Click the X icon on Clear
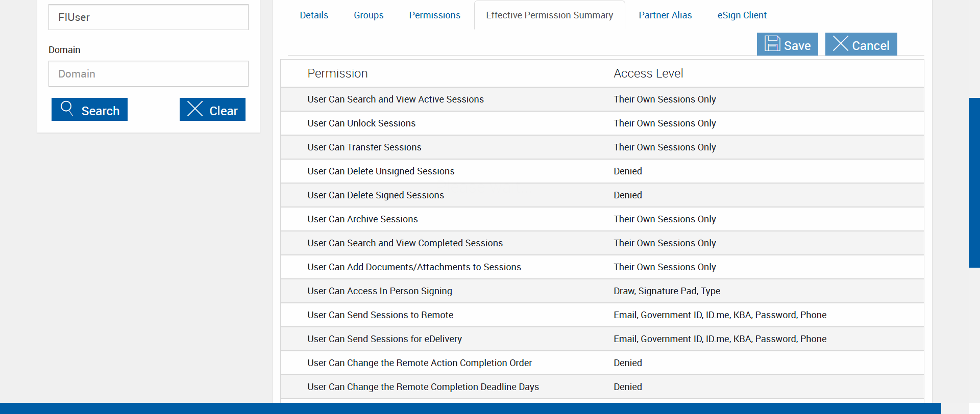 click(195, 109)
